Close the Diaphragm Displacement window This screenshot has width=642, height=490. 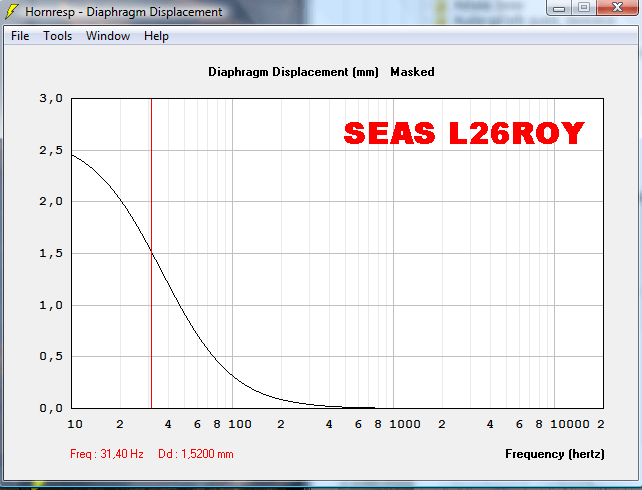617,7
